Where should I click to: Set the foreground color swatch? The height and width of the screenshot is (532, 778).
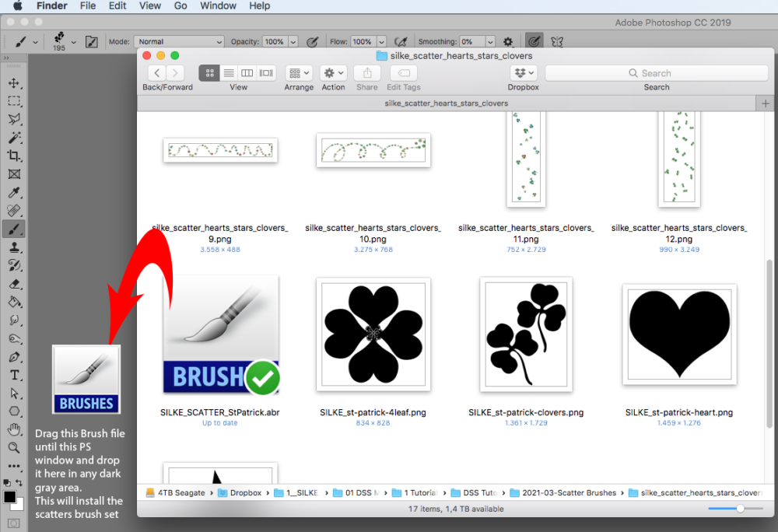coord(9,497)
